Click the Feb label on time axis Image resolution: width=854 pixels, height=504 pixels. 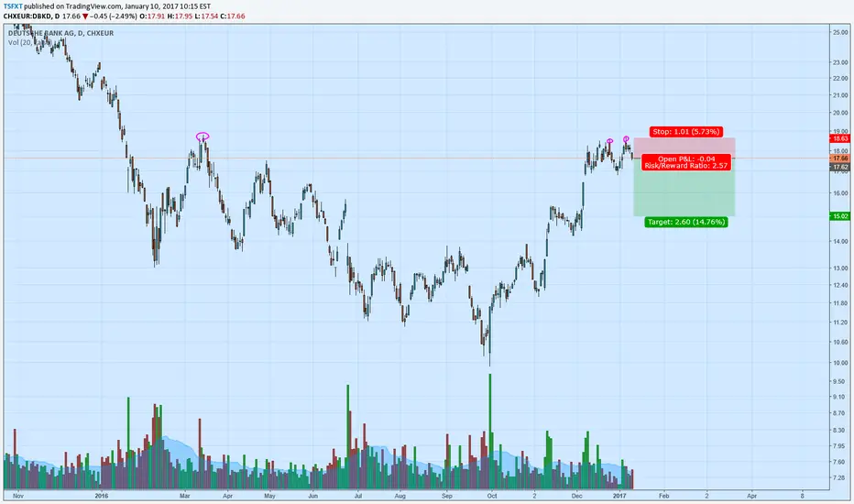(x=663, y=496)
